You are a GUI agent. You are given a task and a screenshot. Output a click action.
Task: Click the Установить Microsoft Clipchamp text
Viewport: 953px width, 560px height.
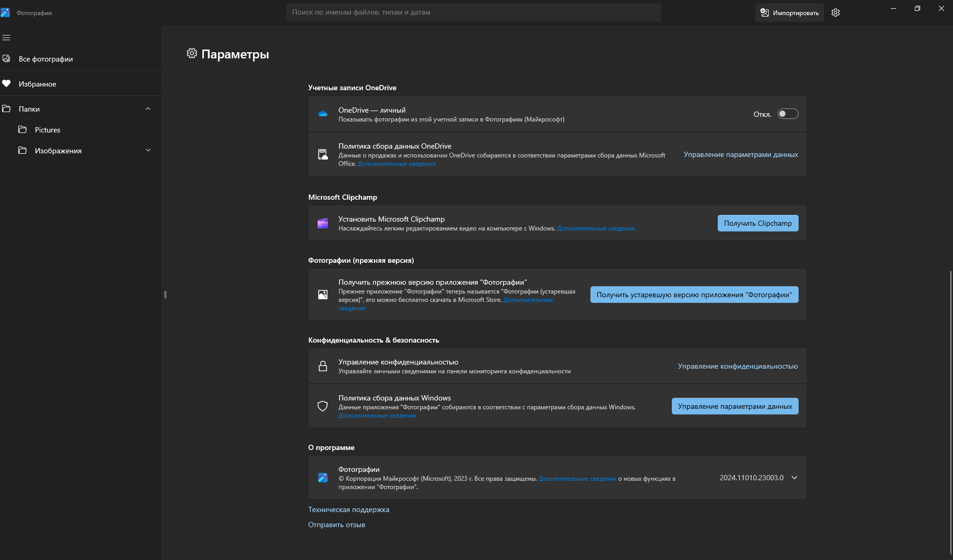[392, 219]
